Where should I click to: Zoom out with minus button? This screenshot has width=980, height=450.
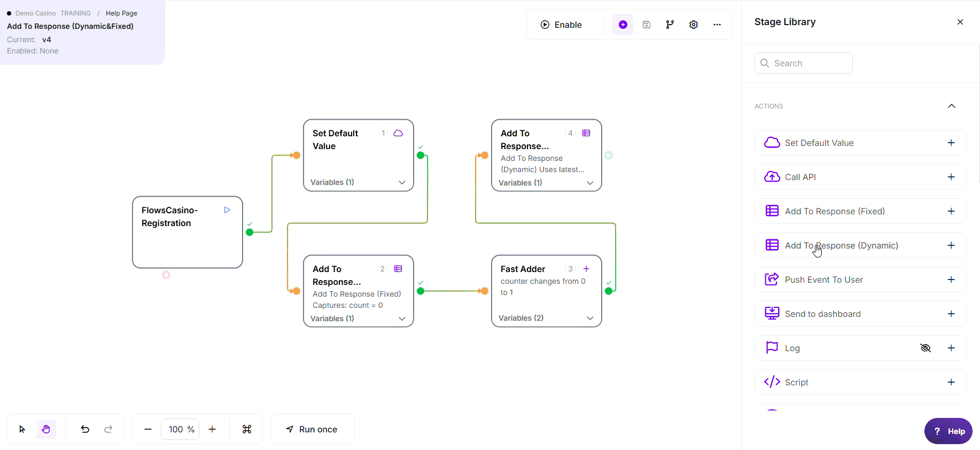(x=148, y=429)
